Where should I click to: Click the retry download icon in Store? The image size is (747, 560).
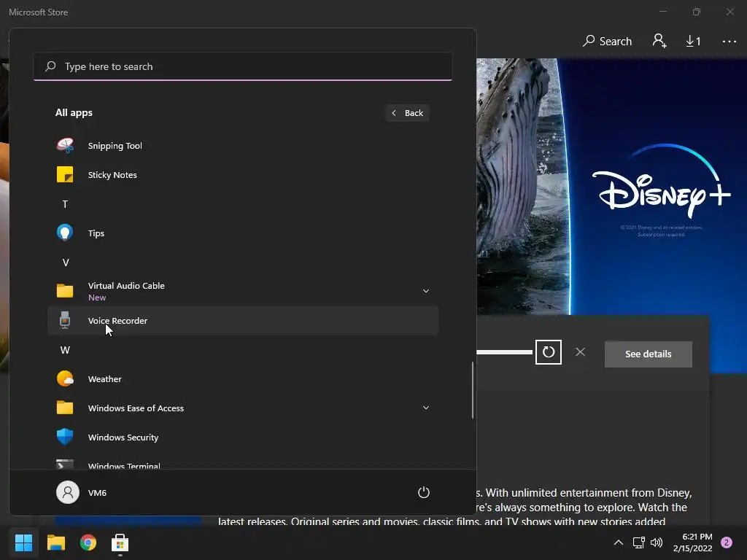[x=549, y=352]
